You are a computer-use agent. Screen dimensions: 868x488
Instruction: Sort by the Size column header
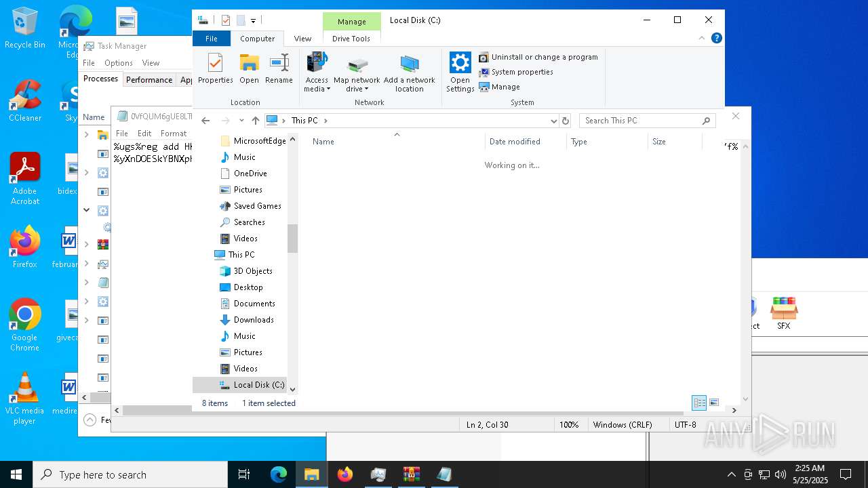[x=675, y=142]
